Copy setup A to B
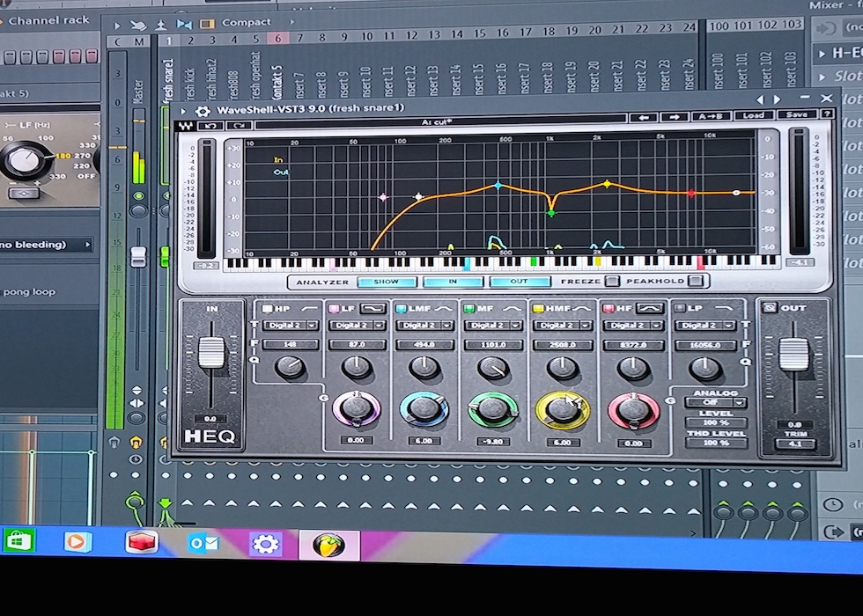This screenshot has width=863, height=616. (x=712, y=116)
